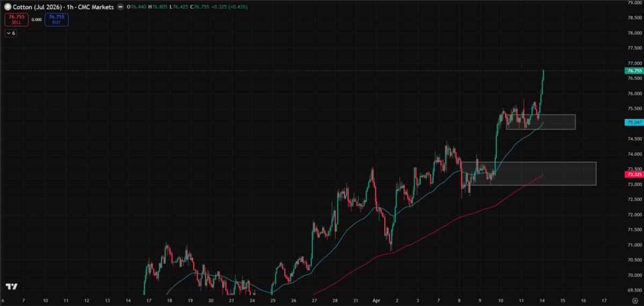
Task: Click the green 76.755 current price label
Action: coord(634,71)
